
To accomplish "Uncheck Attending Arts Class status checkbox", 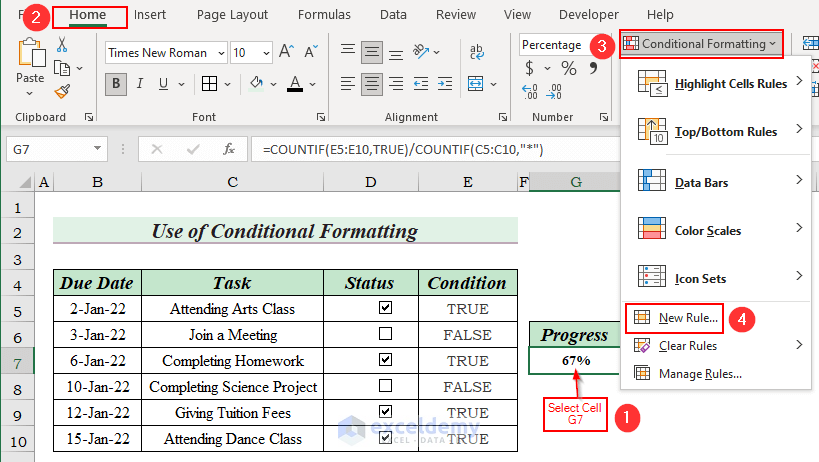I will [385, 307].
